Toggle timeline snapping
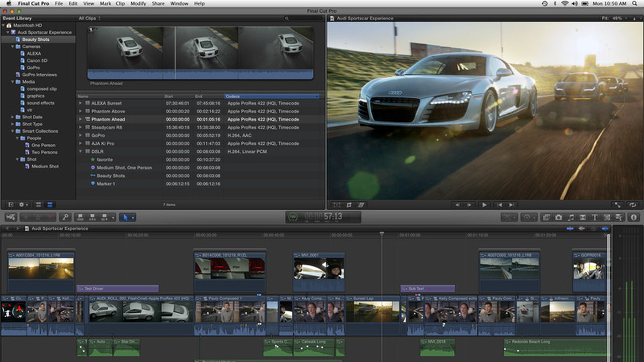644x362 pixels. (605, 228)
